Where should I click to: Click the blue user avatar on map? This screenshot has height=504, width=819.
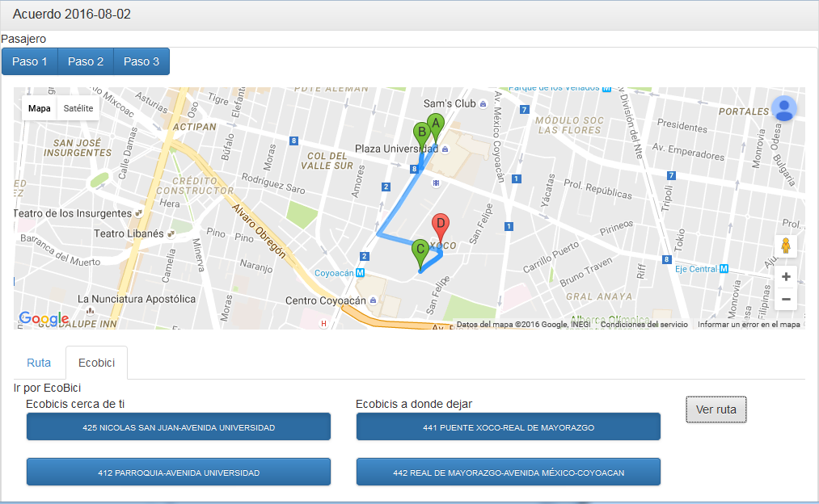click(784, 108)
